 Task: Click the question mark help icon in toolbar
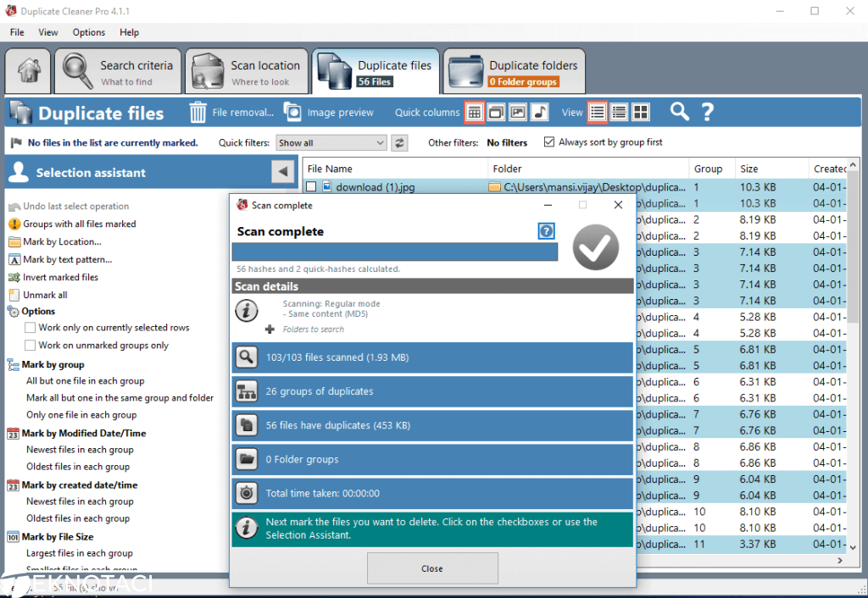point(708,113)
